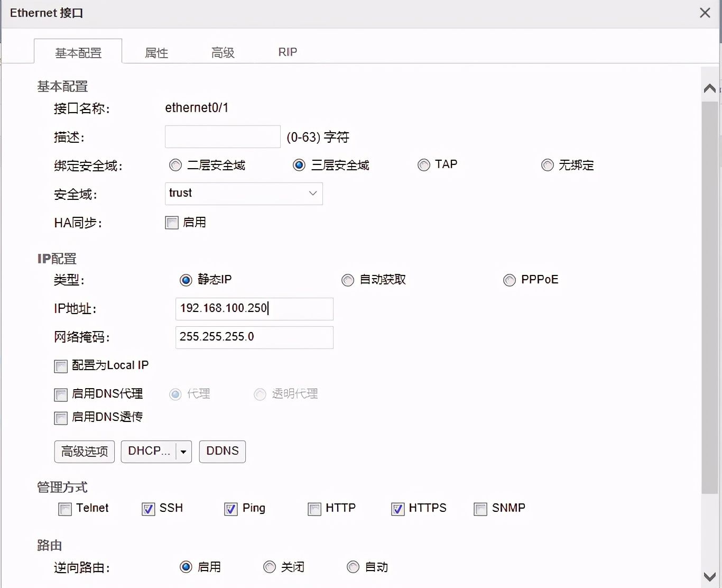Viewport: 722px width, 588px height.
Task: Open the 属性 tab
Action: (156, 52)
